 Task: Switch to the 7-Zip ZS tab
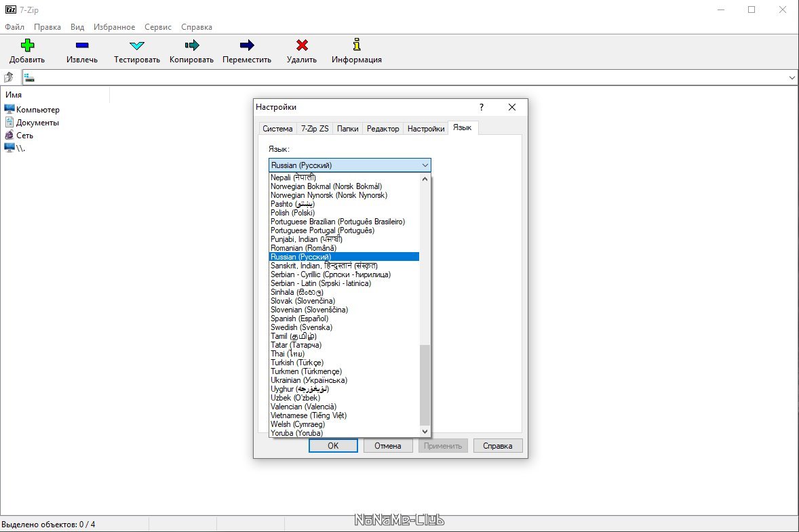(x=315, y=129)
